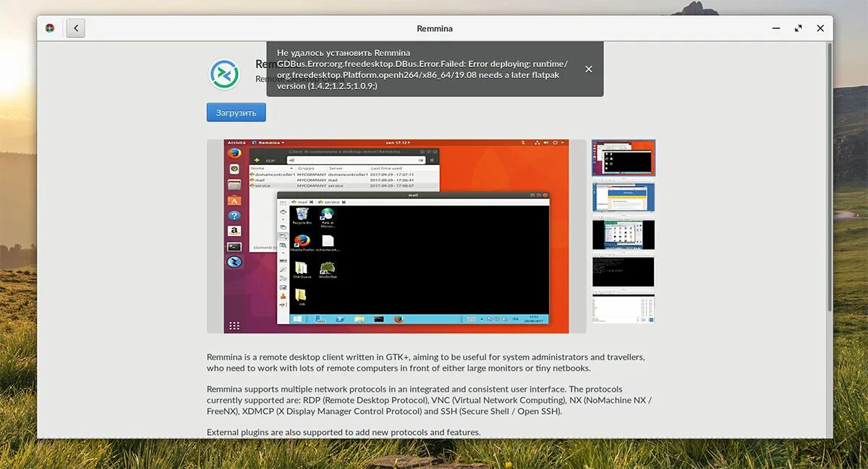The width and height of the screenshot is (868, 469).
Task: Dismiss the Remmina installation error notification
Action: pyautogui.click(x=588, y=69)
